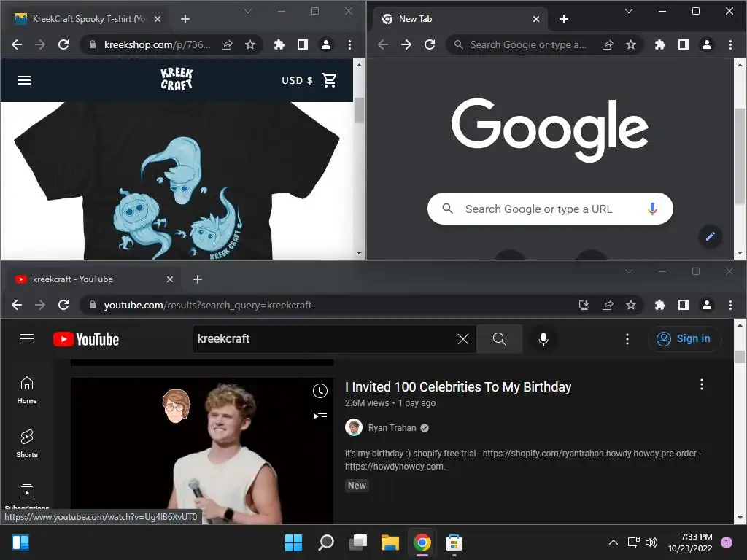747x560 pixels.
Task: Search YouTube with your voice
Action: click(543, 338)
